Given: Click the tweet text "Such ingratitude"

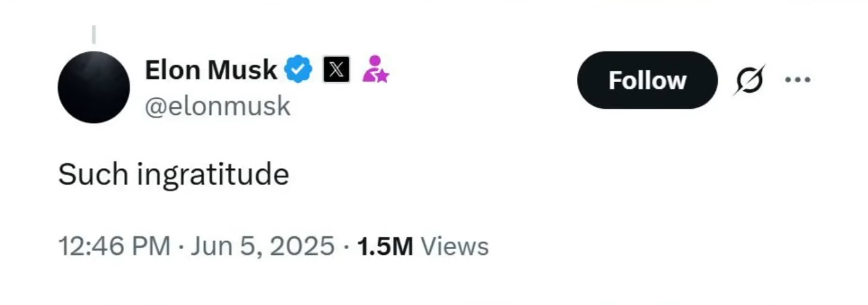Looking at the screenshot, I should pyautogui.click(x=173, y=175).
